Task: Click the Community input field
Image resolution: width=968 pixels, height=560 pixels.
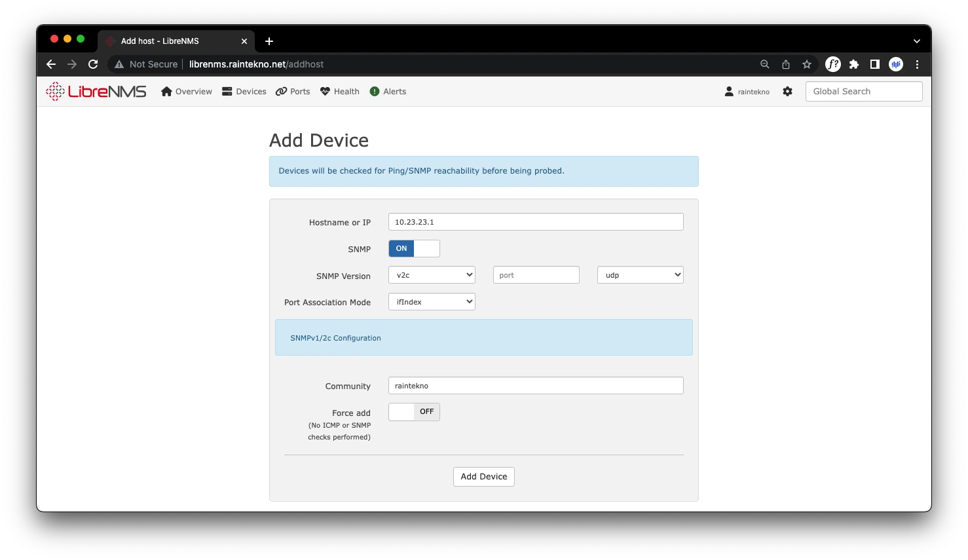Action: 535,386
